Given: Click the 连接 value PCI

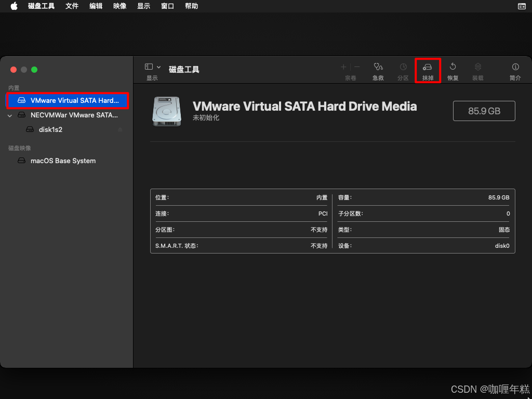Looking at the screenshot, I should 323,214.
